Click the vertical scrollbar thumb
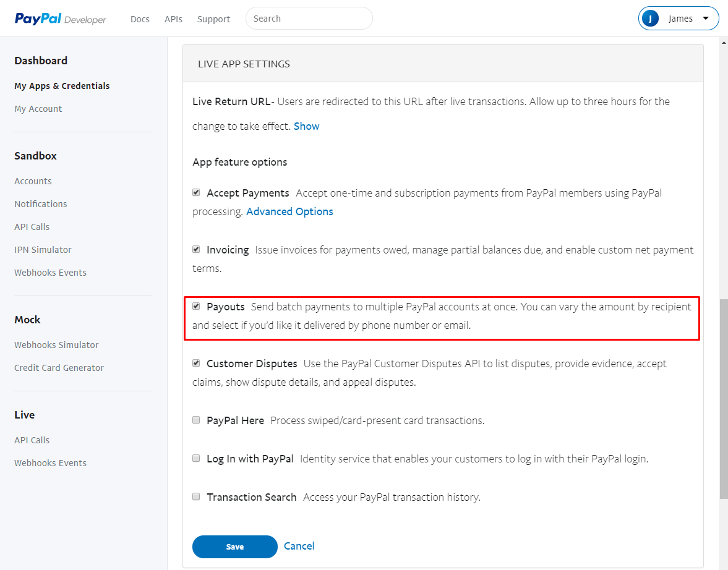Viewport: 728px width, 570px height. pos(724,399)
